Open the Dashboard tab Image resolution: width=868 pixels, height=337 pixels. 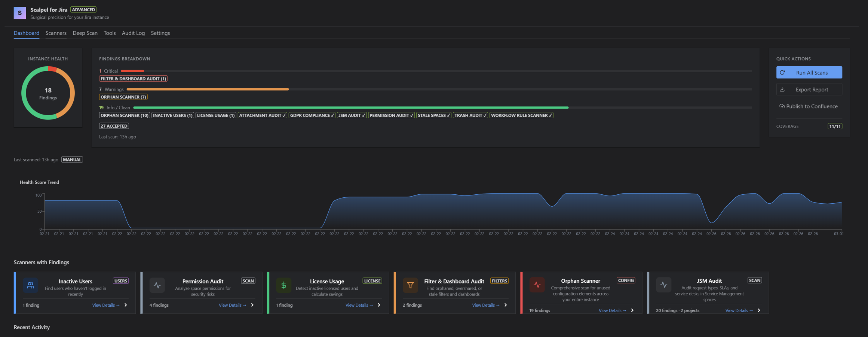tap(27, 33)
